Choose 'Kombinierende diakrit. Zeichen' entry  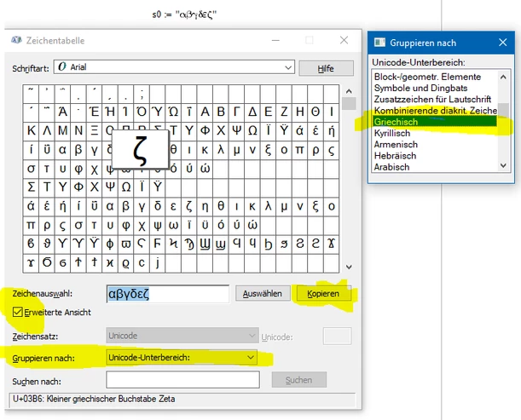coord(435,111)
